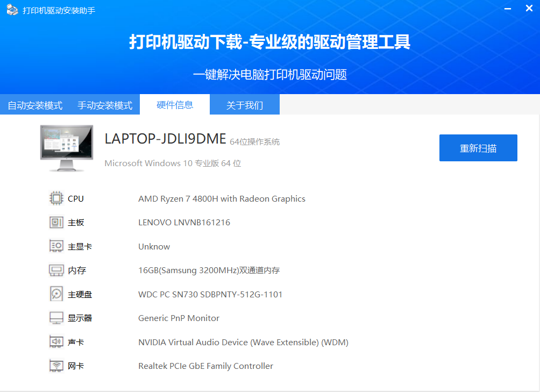The image size is (540, 392).
Task: Click the memory (内存) icon
Action: click(56, 270)
